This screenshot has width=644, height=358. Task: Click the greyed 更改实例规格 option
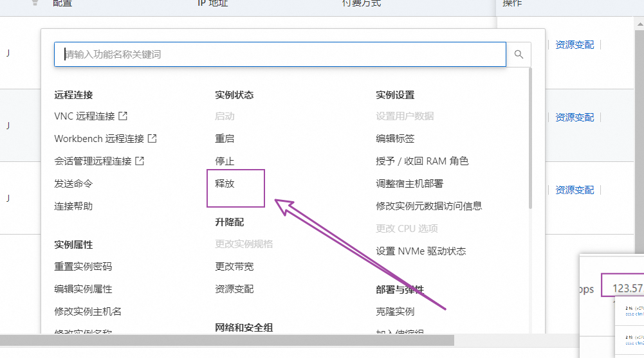coord(244,244)
